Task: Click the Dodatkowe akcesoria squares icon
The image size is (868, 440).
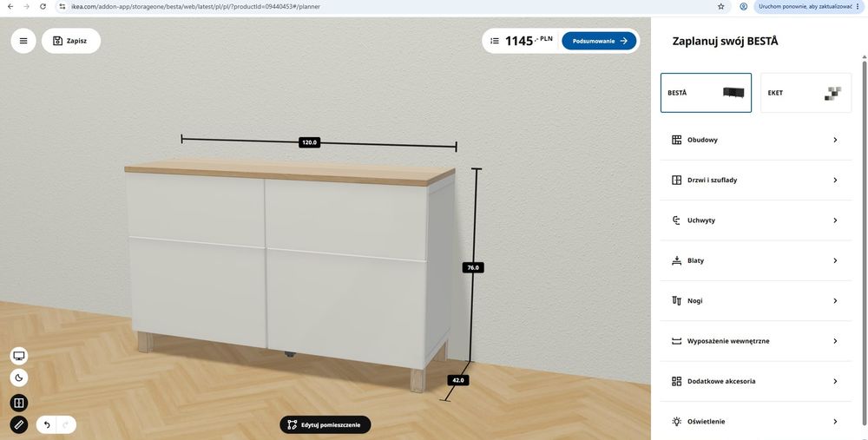Action: point(676,381)
